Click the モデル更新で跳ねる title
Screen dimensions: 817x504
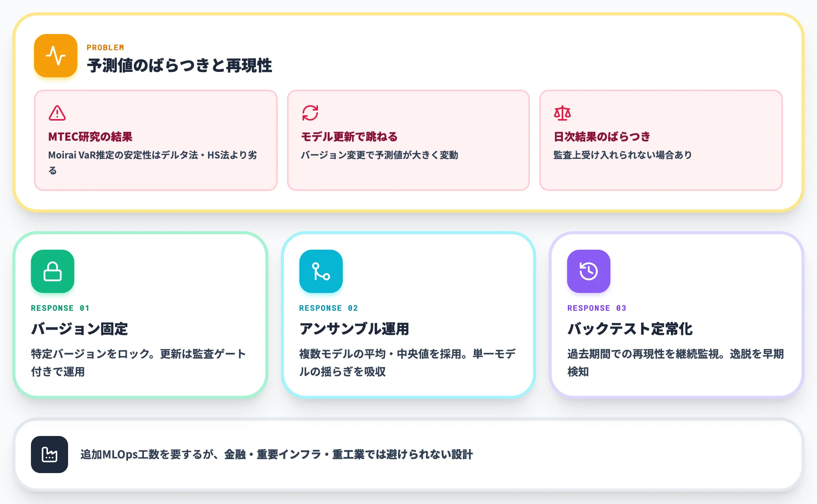tap(349, 137)
